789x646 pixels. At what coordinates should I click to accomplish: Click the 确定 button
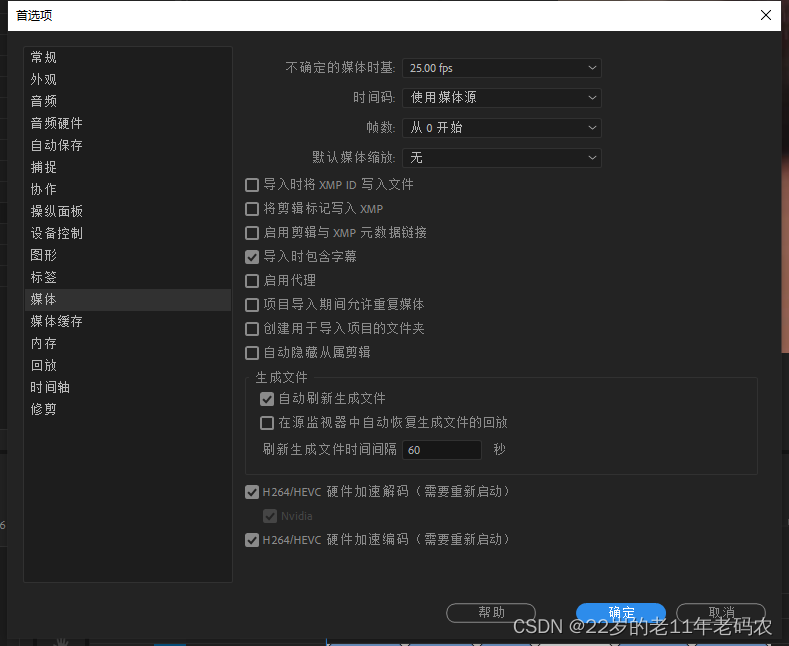pos(621,613)
